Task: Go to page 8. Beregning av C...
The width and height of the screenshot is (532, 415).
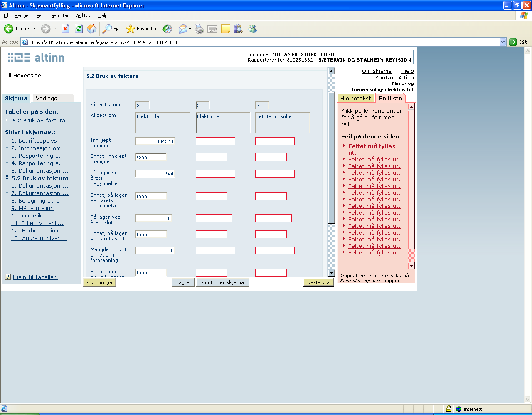Action: (39, 200)
